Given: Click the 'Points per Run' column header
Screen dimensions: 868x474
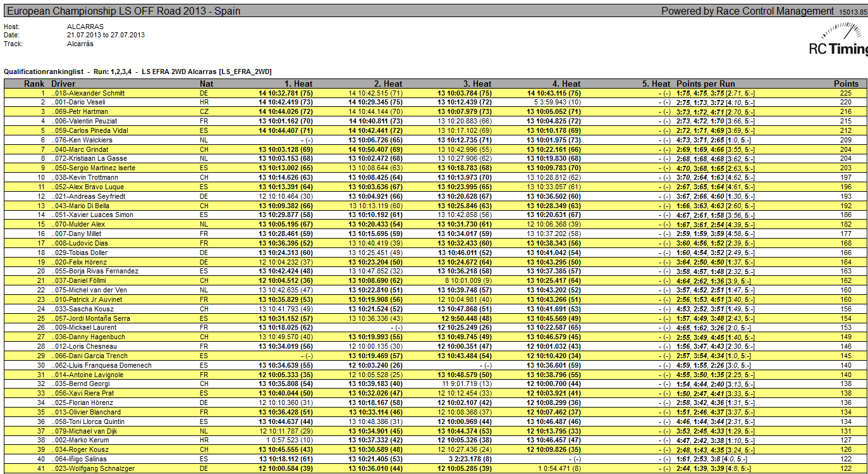Looking at the screenshot, I should pos(706,84).
